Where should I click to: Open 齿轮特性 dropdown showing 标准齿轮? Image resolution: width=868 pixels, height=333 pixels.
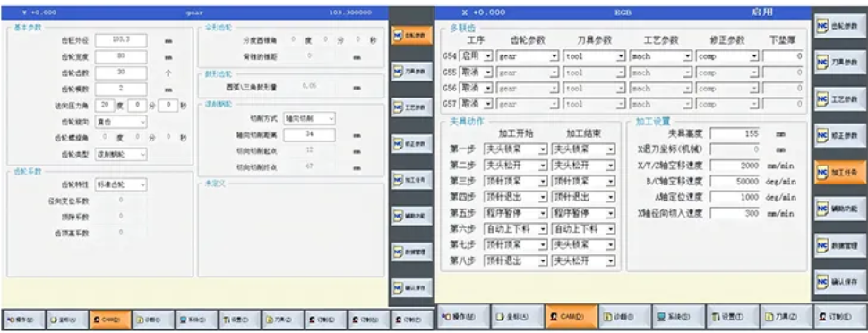click(x=121, y=184)
